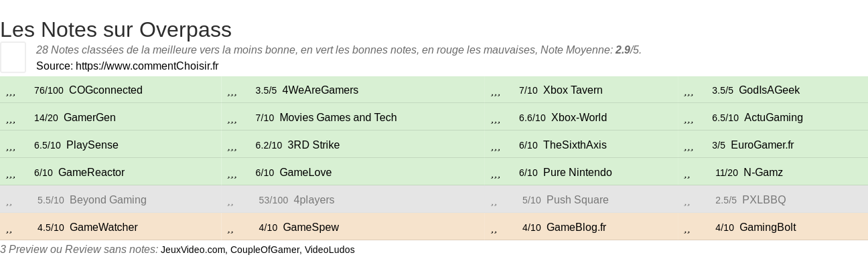Click the rating marks before GodIsAGeek
This screenshot has width=868, height=257.
point(689,92)
